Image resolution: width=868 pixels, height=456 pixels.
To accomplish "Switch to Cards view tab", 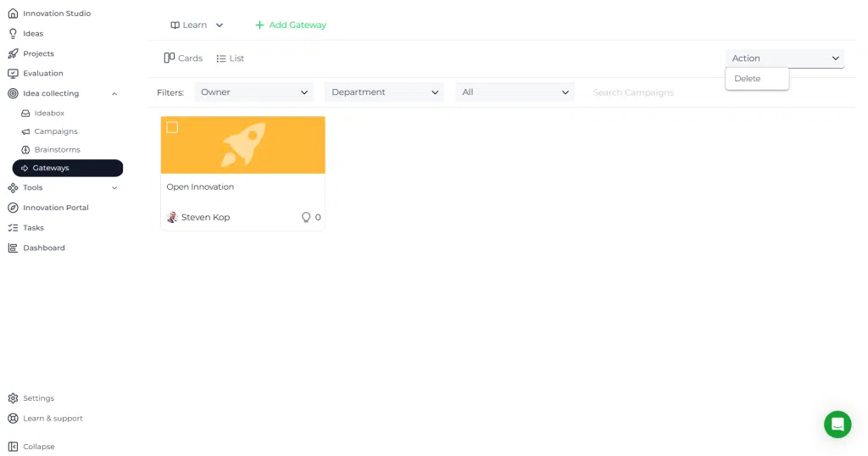I will [x=183, y=58].
